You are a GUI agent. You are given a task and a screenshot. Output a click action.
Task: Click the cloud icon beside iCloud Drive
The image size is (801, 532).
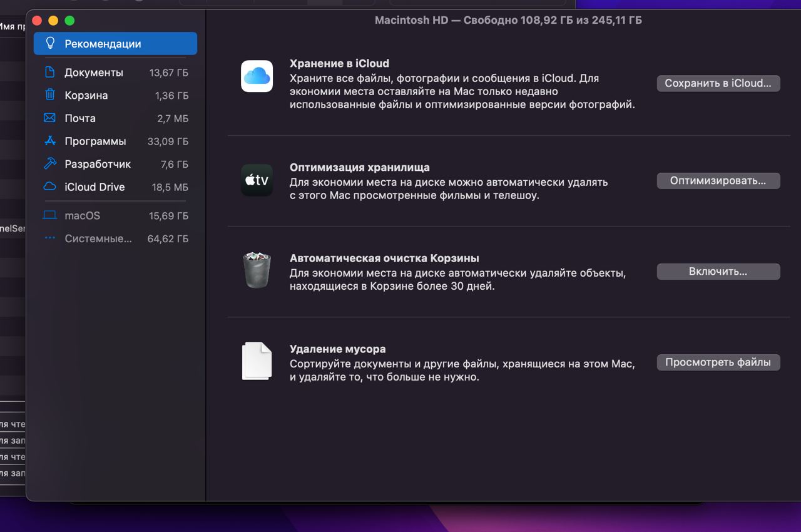(x=50, y=187)
